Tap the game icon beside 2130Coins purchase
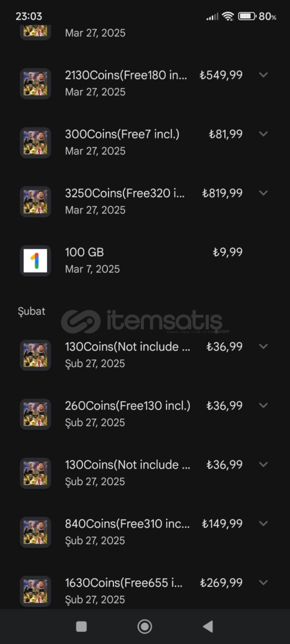 (35, 84)
